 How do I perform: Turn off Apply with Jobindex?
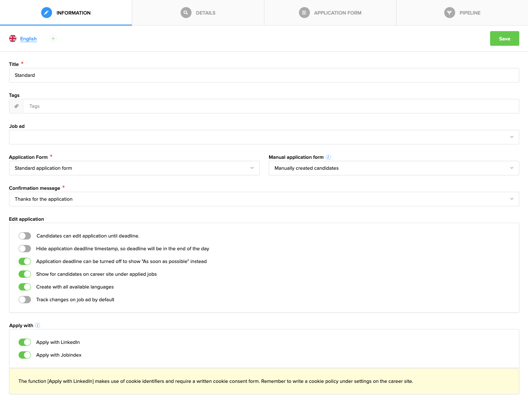[25, 355]
